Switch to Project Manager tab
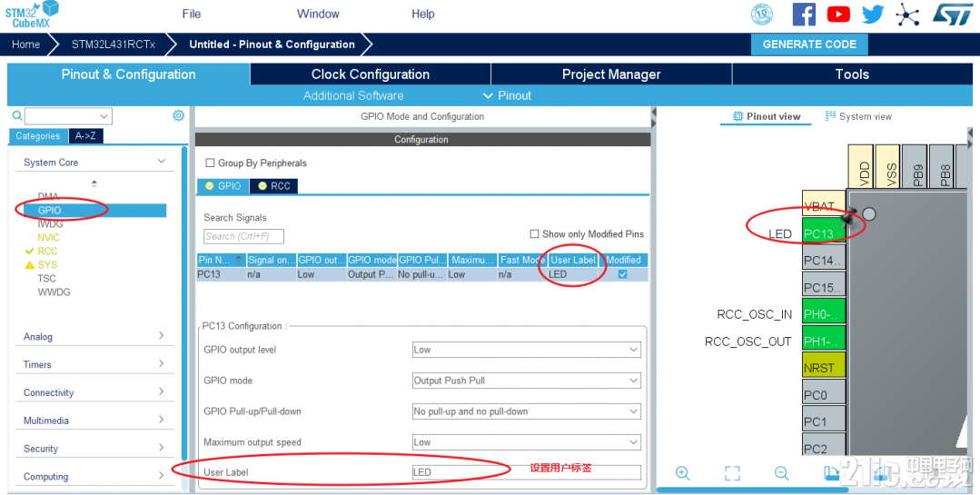 611,74
